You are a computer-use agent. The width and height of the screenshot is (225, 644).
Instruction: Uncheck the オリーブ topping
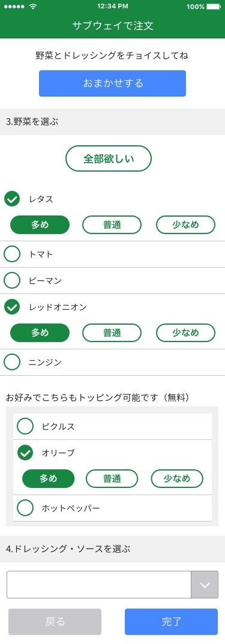pyautogui.click(x=25, y=453)
